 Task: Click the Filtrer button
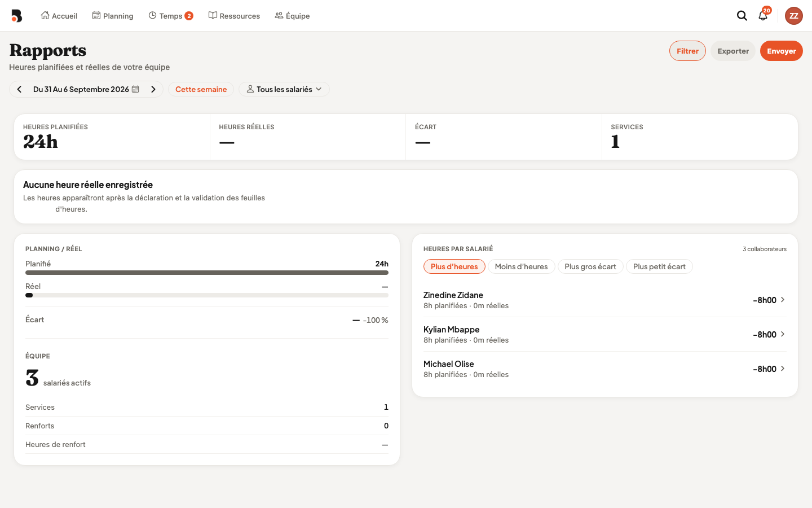click(x=687, y=51)
